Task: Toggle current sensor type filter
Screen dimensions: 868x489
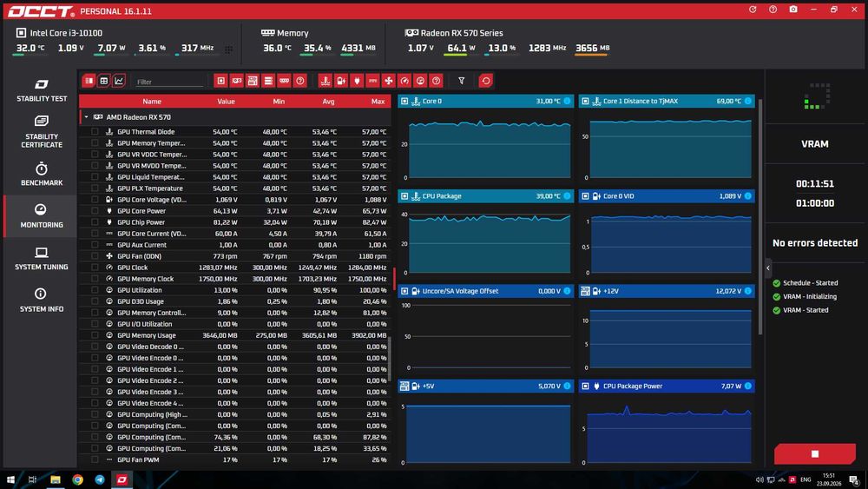Action: [372, 81]
